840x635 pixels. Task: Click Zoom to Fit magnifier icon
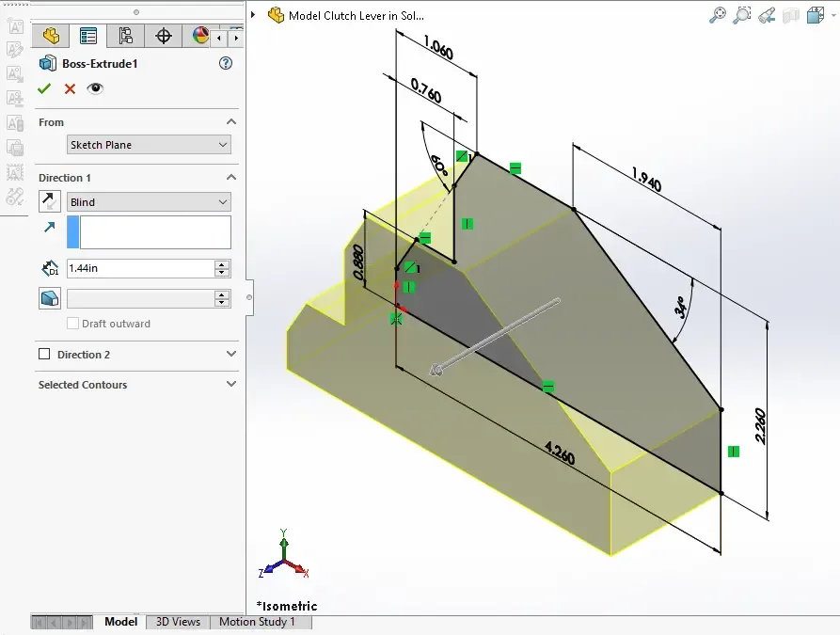[718, 15]
